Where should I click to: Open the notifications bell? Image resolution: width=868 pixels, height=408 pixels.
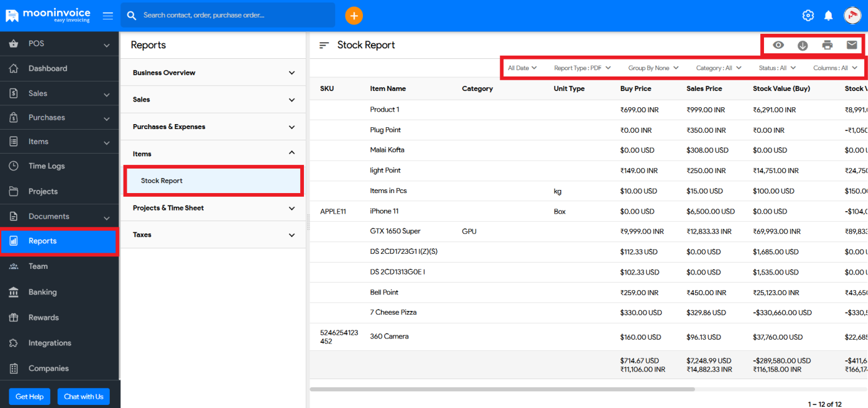click(829, 16)
